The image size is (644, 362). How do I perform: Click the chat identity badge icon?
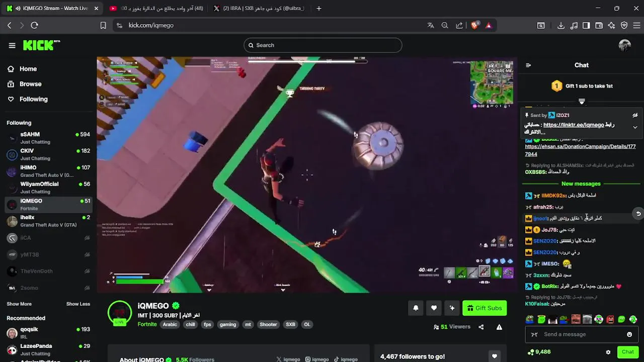(x=534, y=334)
